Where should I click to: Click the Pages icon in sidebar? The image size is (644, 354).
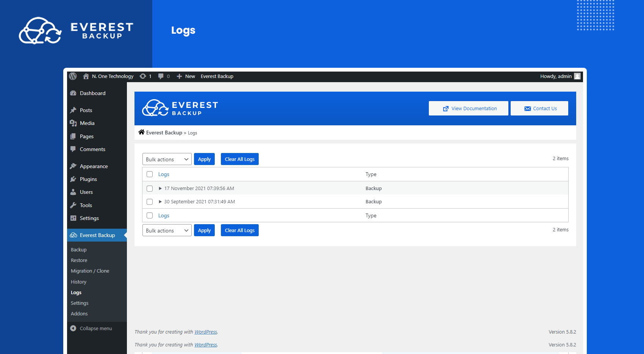[73, 136]
